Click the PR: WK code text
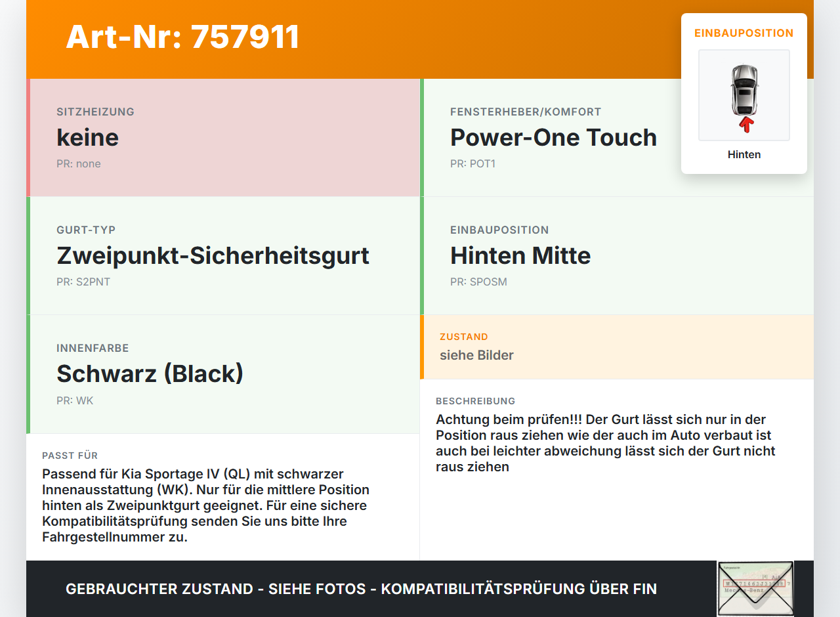Screen dimensions: 840x617 point(75,400)
